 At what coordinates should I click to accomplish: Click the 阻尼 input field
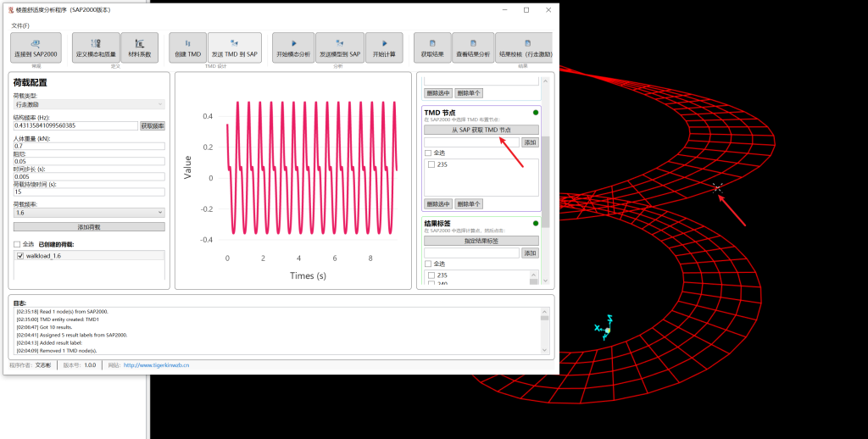tap(89, 162)
